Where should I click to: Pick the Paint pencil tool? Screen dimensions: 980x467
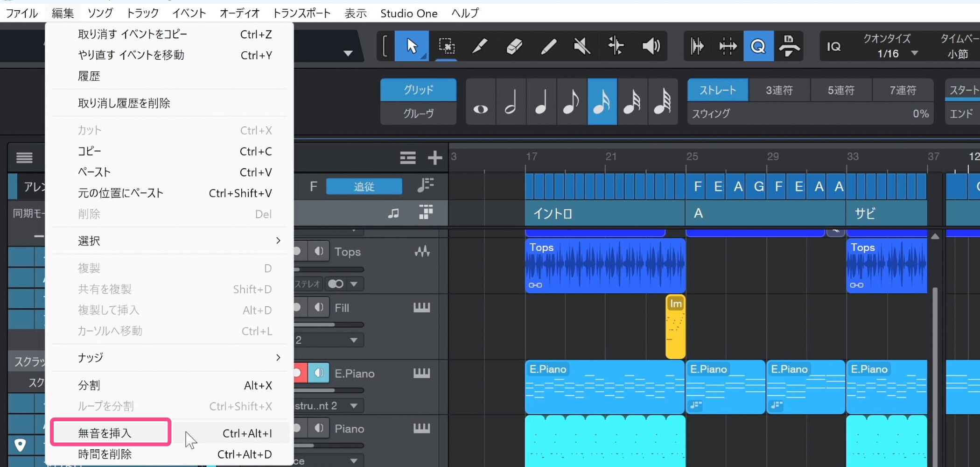(548, 46)
